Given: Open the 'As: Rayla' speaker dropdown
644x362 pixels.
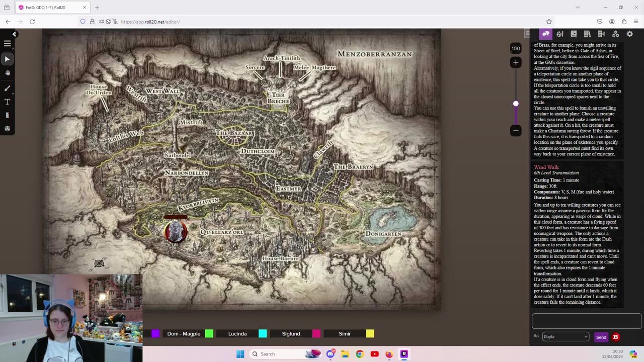Looking at the screenshot, I should click(566, 337).
